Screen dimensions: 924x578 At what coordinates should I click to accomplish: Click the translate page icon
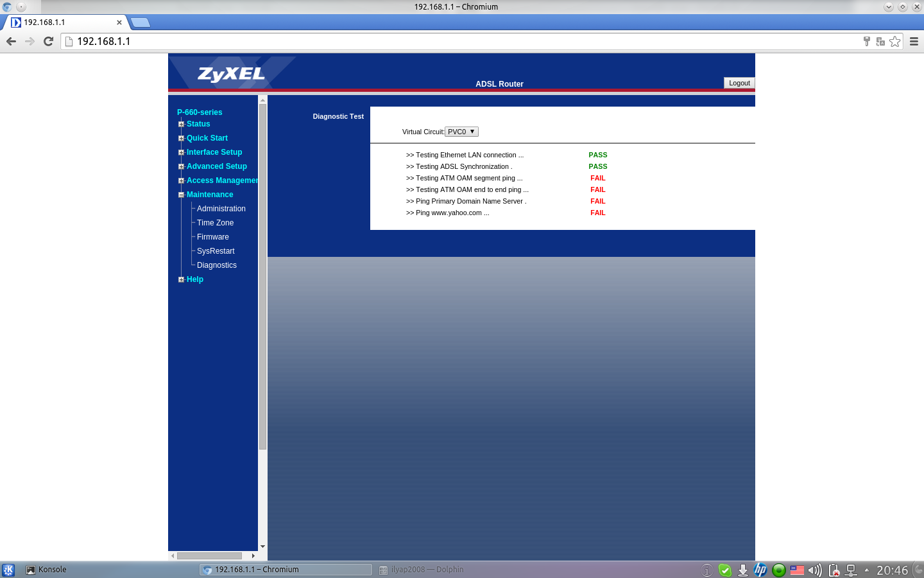(880, 41)
